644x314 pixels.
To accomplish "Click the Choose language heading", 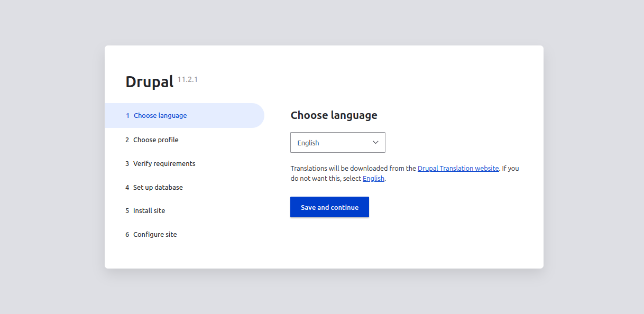I will point(334,115).
